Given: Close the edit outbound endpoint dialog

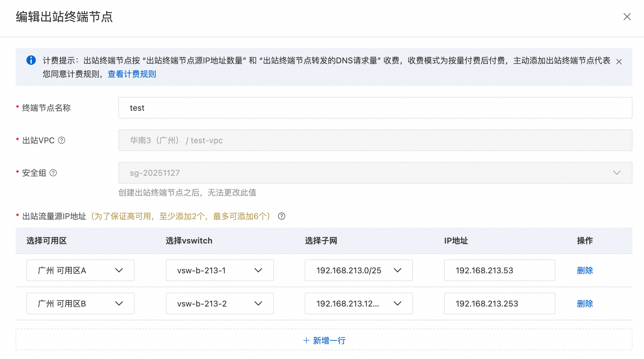Looking at the screenshot, I should (627, 17).
